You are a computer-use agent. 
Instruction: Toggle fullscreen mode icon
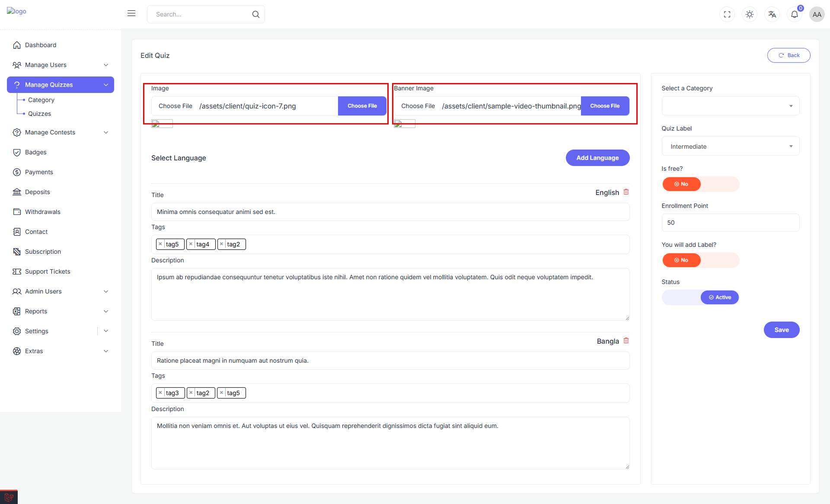tap(727, 14)
